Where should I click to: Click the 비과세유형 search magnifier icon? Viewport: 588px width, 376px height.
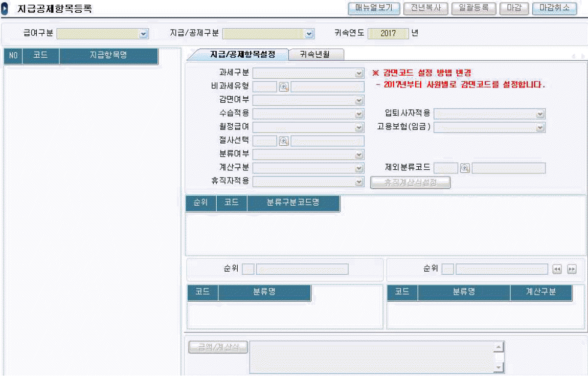[284, 87]
